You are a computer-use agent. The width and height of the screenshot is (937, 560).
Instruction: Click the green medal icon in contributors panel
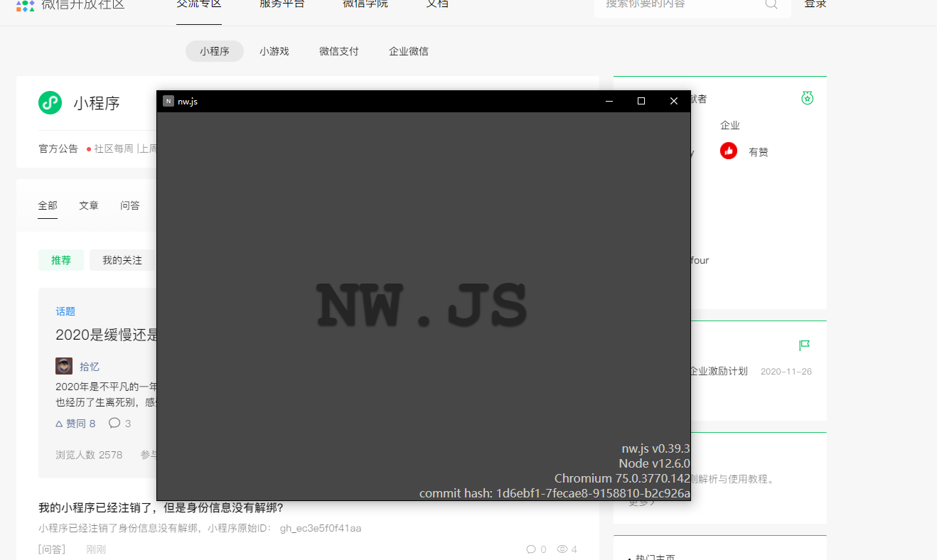(x=807, y=98)
